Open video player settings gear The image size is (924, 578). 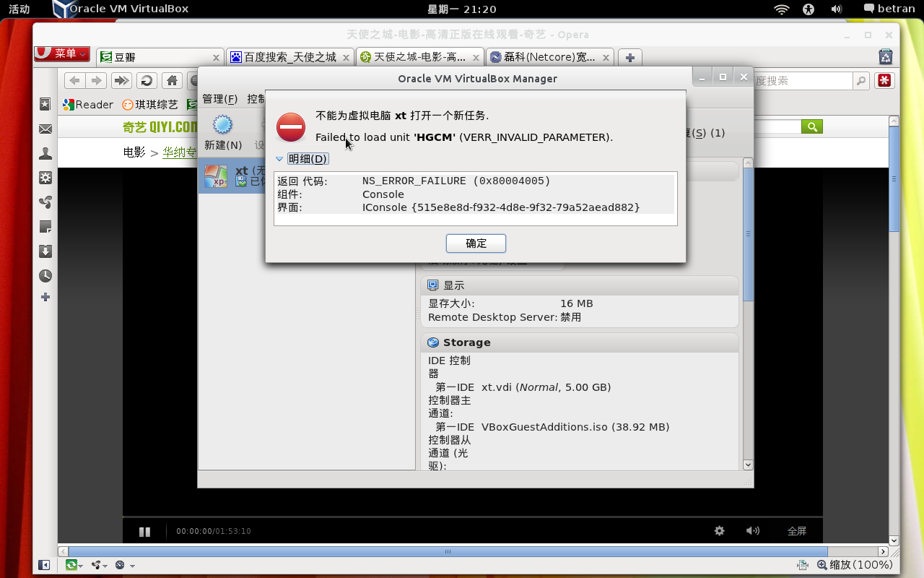coord(719,531)
